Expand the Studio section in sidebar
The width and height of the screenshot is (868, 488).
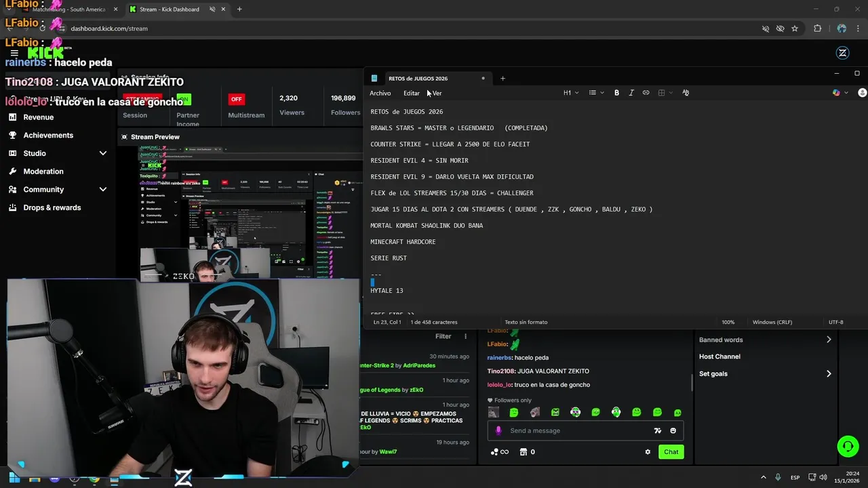click(58, 153)
